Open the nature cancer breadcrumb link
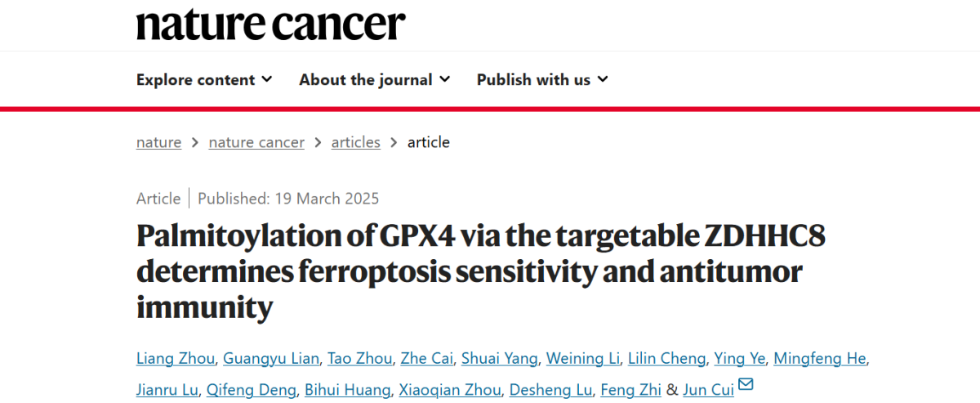 (x=256, y=142)
